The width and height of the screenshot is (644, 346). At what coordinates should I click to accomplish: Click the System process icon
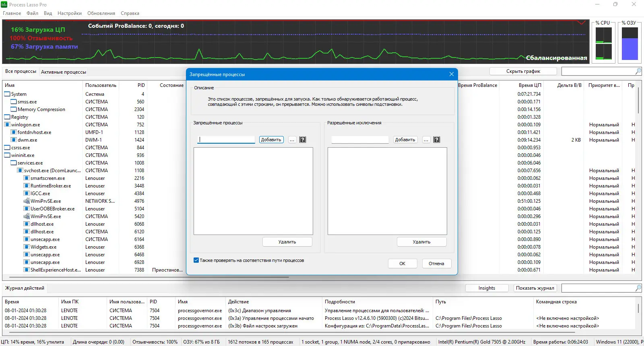pyautogui.click(x=7, y=94)
